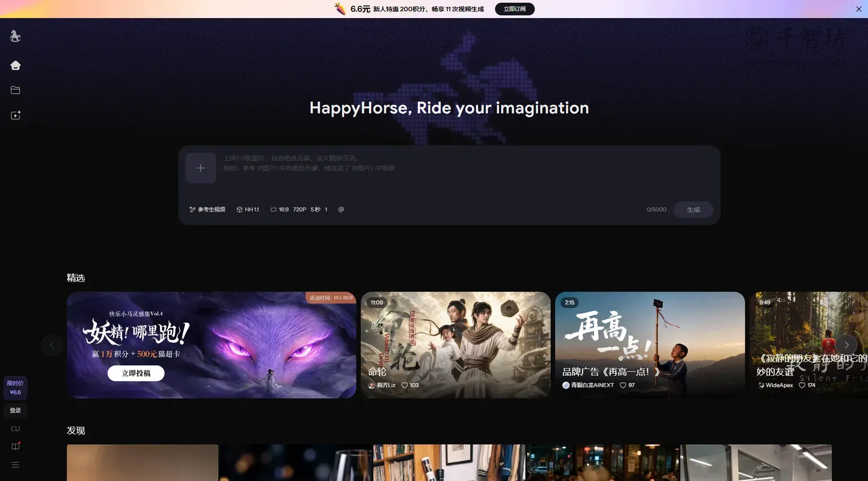Show next featured cards with right arrow

(847, 345)
